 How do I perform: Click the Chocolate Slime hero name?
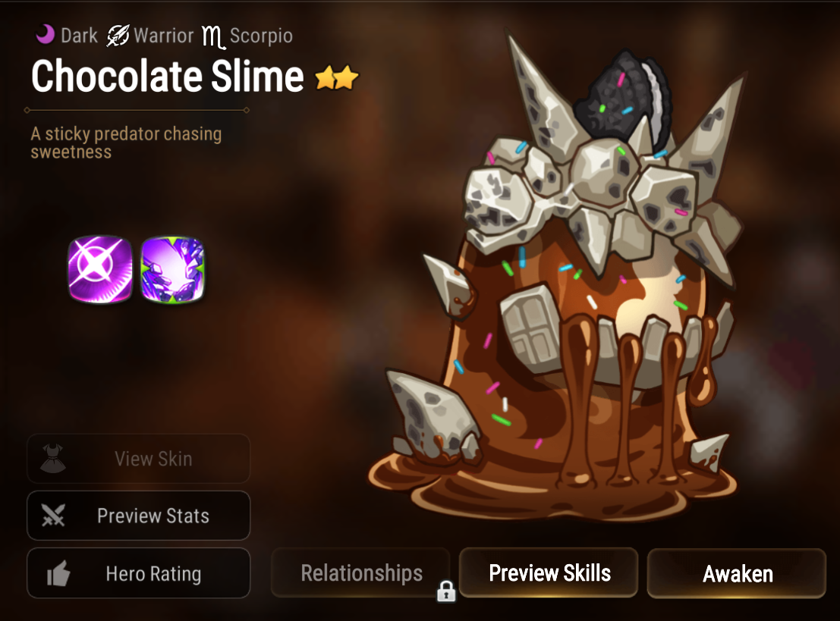tap(167, 77)
